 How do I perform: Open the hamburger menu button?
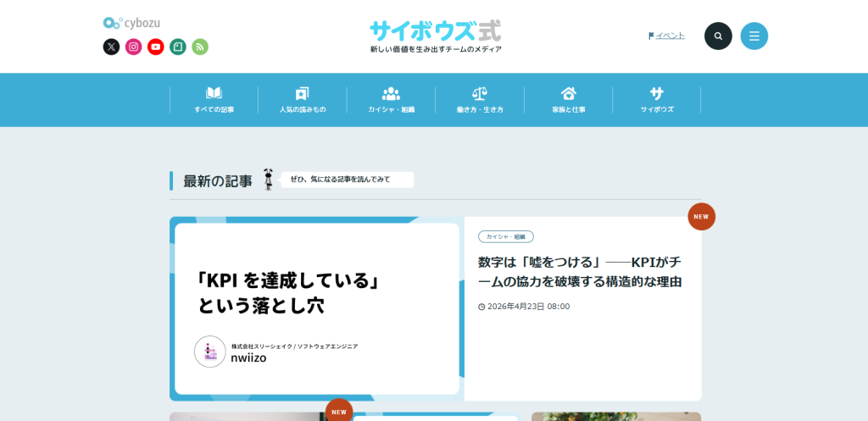(754, 36)
